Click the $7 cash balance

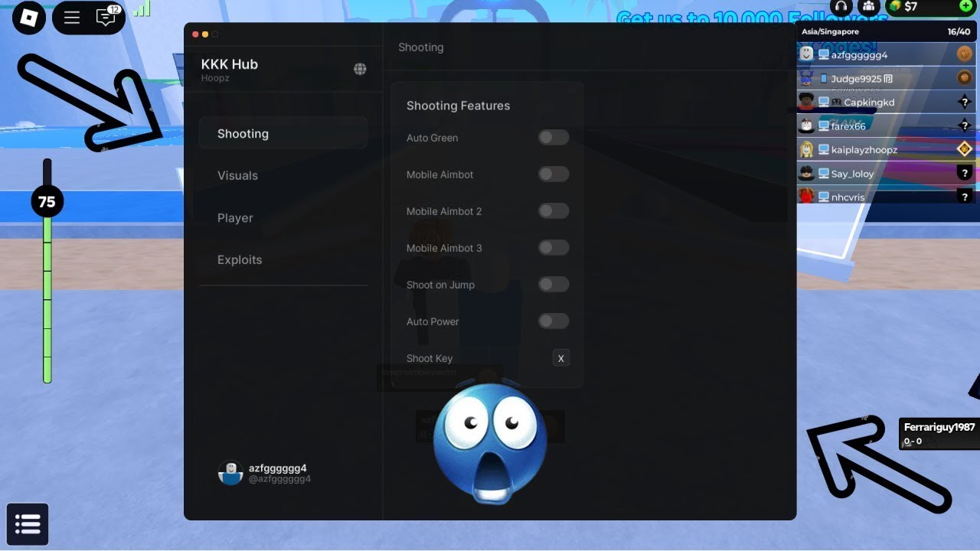[910, 6]
